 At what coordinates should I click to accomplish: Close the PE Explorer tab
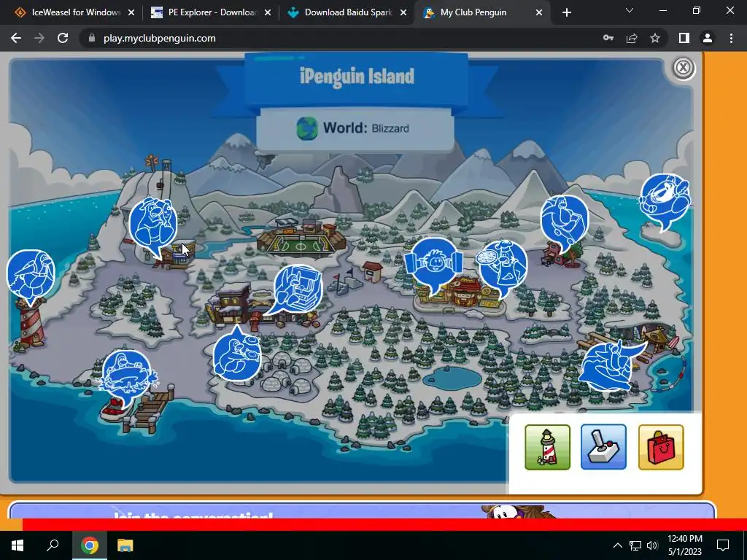coord(268,13)
